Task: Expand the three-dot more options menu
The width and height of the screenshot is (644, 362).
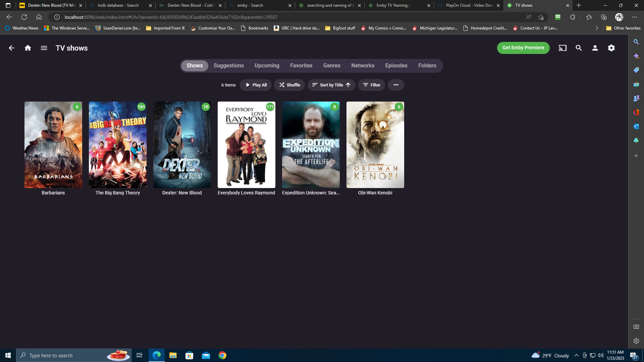Action: coord(396,85)
